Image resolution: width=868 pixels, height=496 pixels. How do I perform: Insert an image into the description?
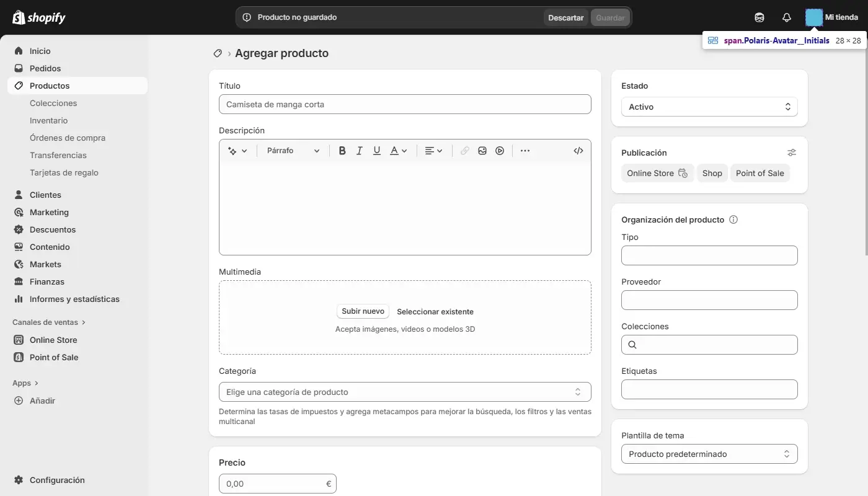(482, 150)
